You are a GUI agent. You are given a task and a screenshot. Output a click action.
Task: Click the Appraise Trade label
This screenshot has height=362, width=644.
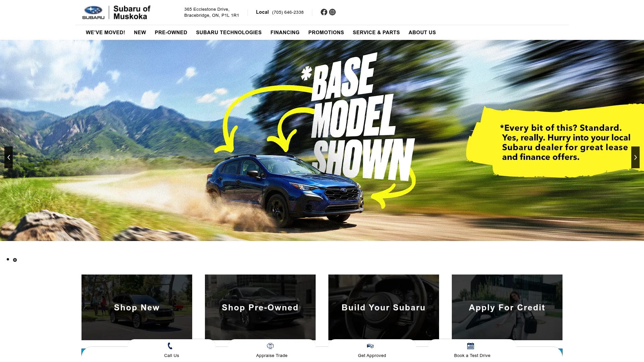pyautogui.click(x=272, y=356)
